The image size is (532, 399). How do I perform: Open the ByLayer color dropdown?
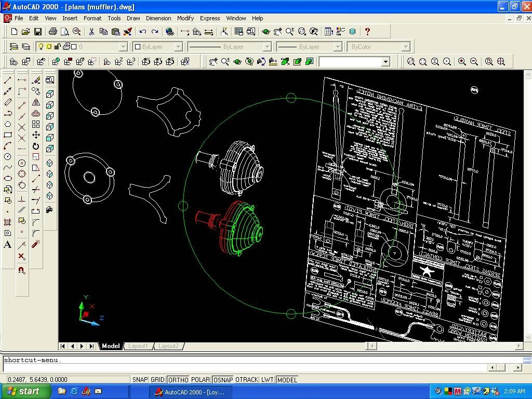pos(179,46)
